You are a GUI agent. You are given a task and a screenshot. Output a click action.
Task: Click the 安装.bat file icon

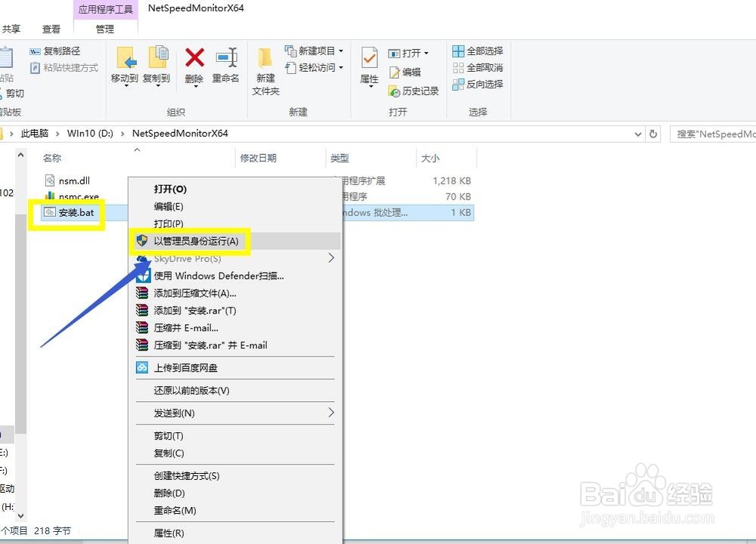tap(50, 212)
